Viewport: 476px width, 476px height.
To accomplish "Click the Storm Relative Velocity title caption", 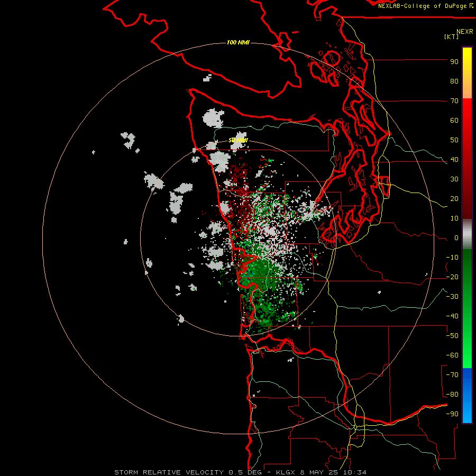I will [240, 472].
